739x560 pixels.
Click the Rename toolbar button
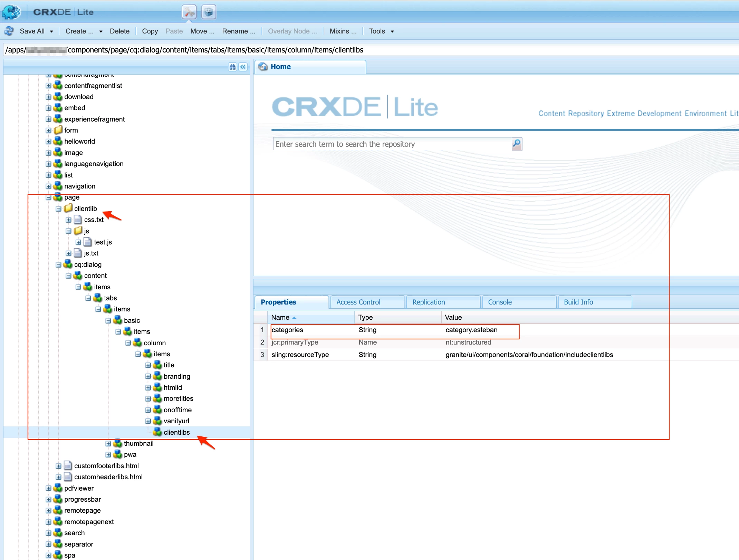[x=238, y=31]
